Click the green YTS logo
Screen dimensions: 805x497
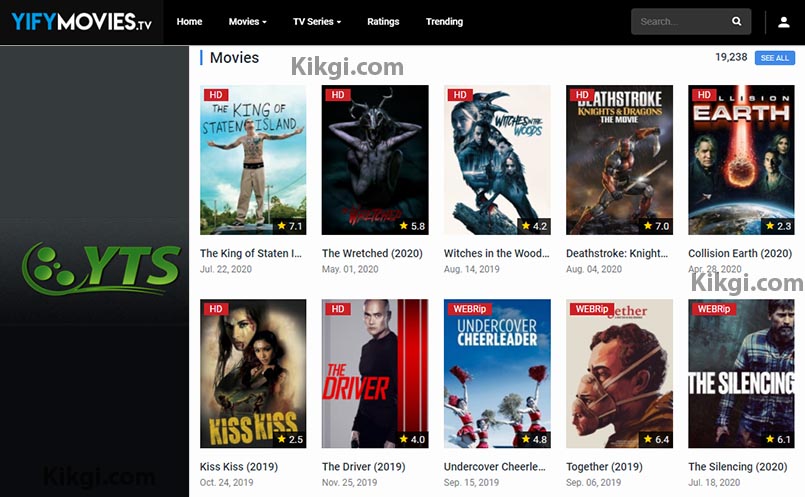(101, 268)
